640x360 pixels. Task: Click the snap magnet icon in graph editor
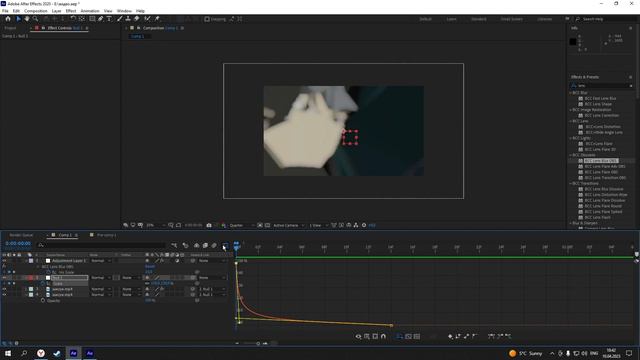(383, 336)
